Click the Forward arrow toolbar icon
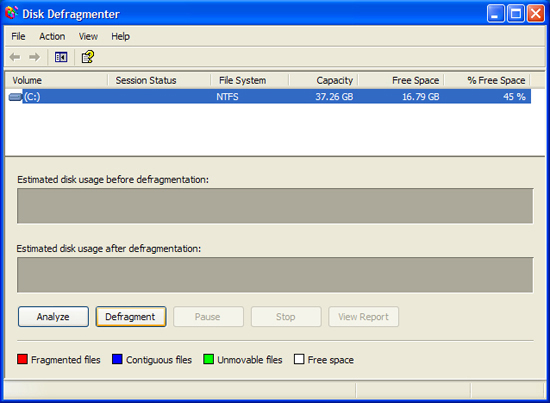Screen dimensions: 550x403 tap(34, 57)
